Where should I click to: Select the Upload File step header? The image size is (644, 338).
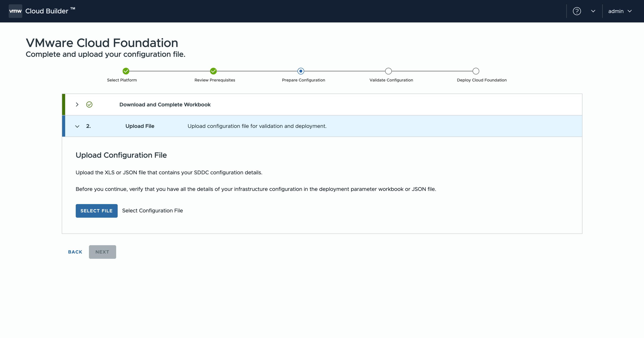(x=140, y=126)
